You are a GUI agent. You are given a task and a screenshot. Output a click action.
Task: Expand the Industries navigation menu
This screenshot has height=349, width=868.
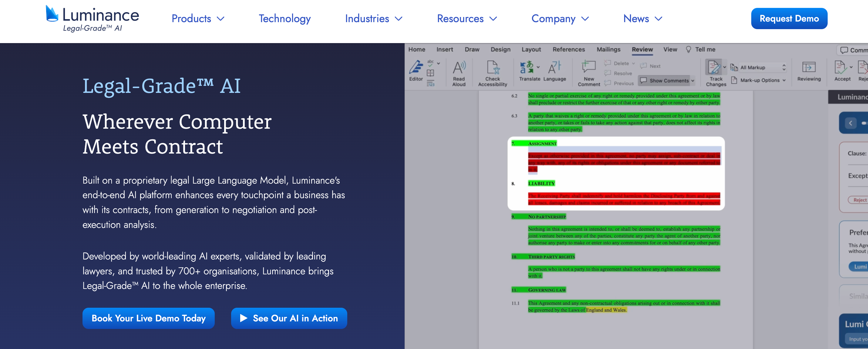373,19
